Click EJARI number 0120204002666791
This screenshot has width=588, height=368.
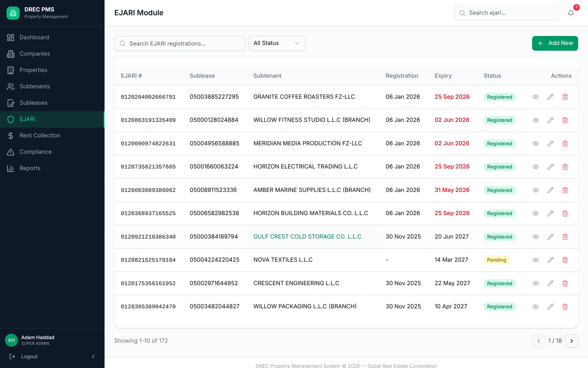click(148, 97)
